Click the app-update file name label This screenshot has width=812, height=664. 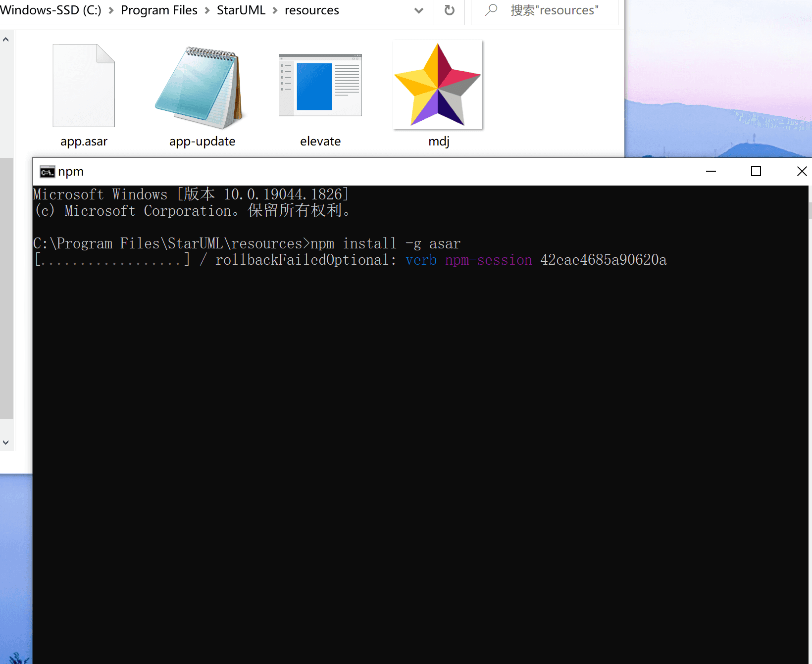(202, 142)
